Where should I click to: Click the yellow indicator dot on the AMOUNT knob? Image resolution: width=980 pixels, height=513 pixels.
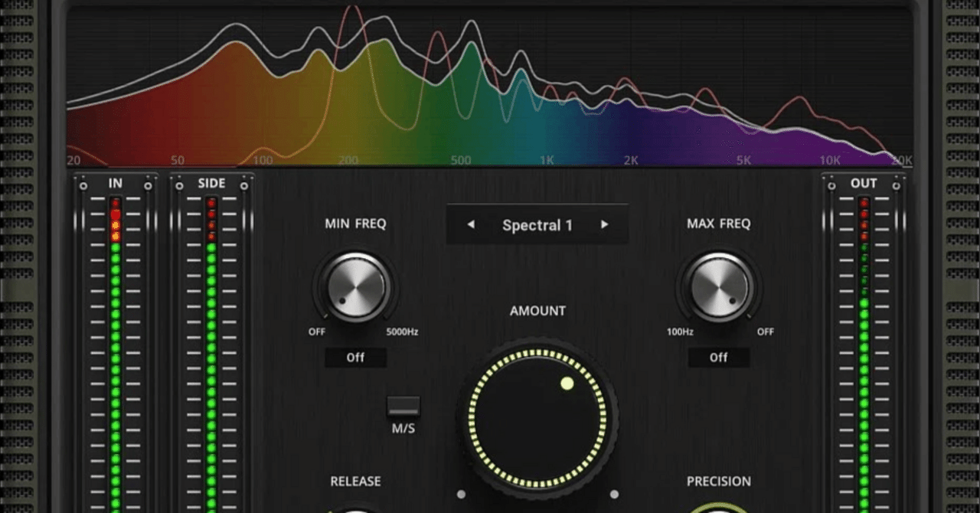(567, 384)
